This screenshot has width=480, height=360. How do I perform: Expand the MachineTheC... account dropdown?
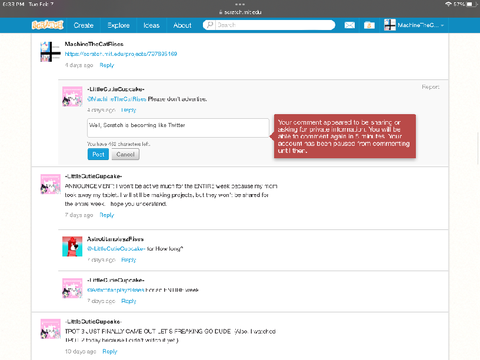pos(421,25)
